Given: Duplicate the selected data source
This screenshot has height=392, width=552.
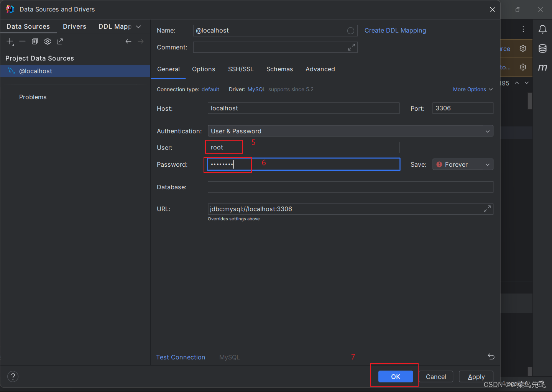Looking at the screenshot, I should (x=35, y=41).
